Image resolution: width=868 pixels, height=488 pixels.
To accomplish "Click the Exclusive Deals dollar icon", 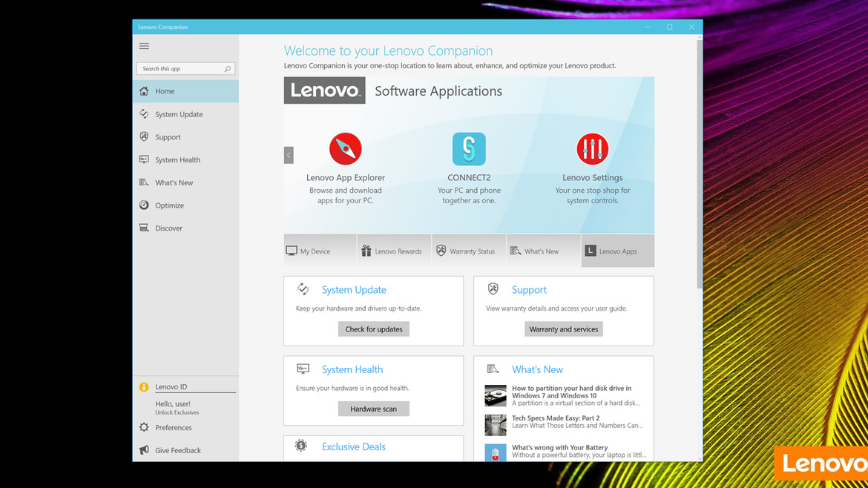I will pos(300,446).
